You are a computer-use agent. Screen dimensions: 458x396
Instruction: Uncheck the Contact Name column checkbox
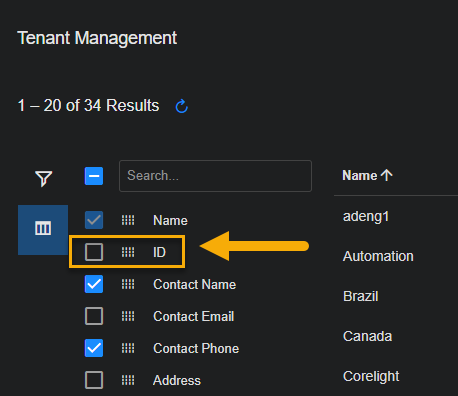point(94,284)
